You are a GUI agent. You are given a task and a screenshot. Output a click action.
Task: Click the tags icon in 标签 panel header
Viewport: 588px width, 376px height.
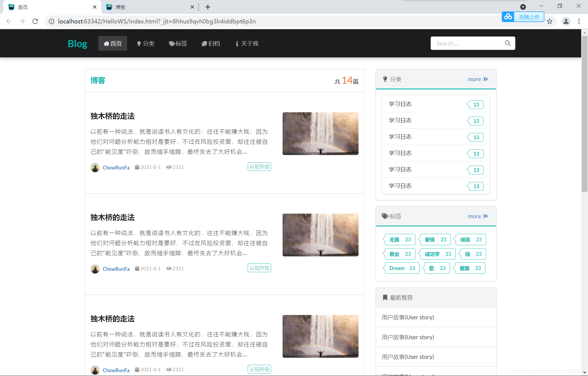click(385, 216)
